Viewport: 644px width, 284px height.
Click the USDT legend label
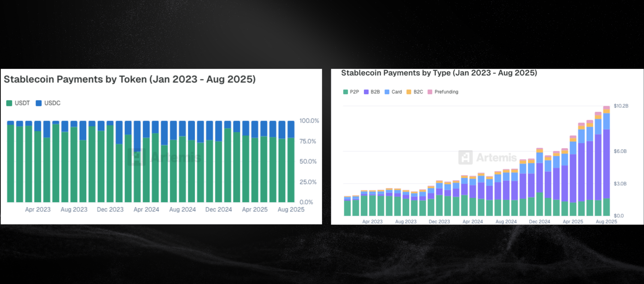pos(22,103)
